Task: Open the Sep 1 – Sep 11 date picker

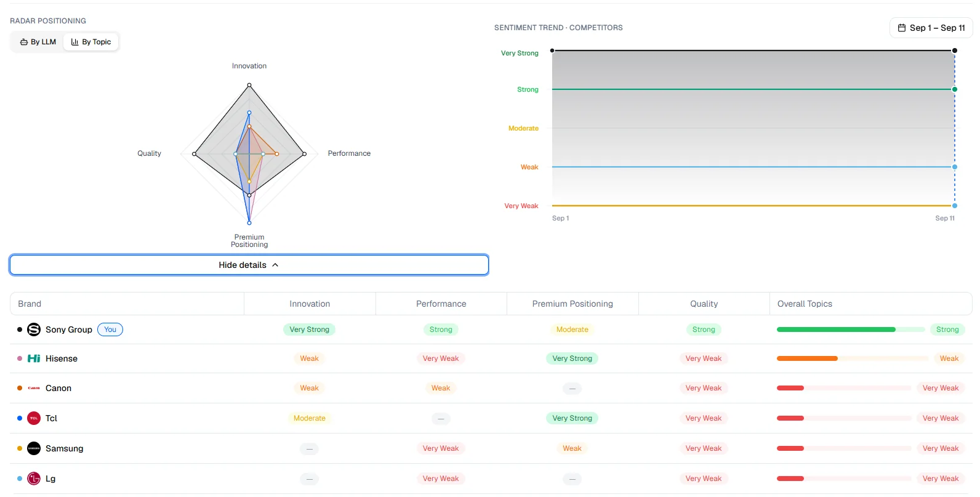Action: (931, 28)
